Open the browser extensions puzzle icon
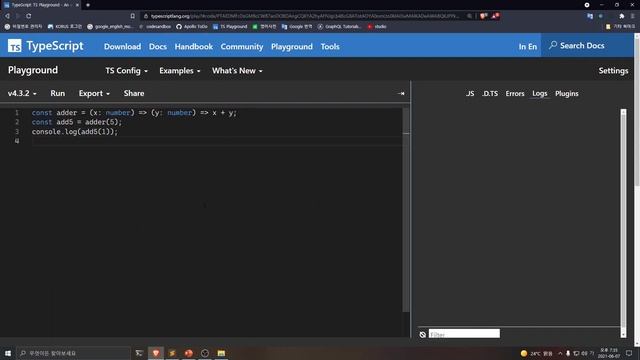The width and height of the screenshot is (640, 360). tap(622, 16)
